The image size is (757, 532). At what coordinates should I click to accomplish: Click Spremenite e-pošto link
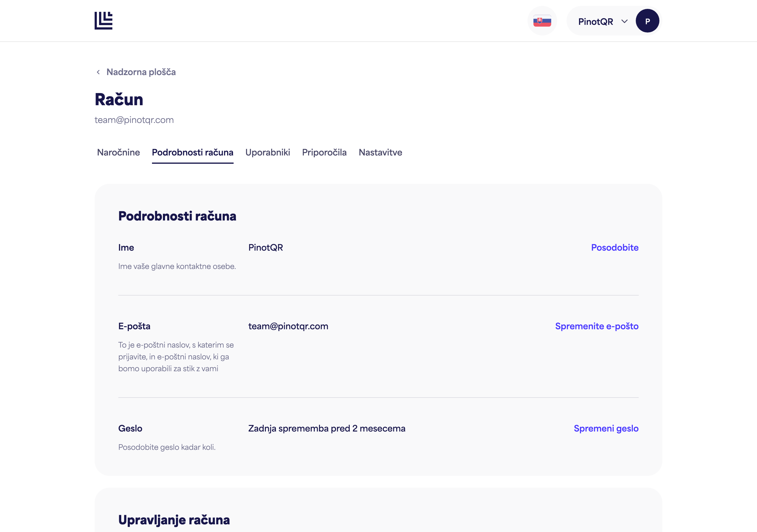click(x=597, y=326)
